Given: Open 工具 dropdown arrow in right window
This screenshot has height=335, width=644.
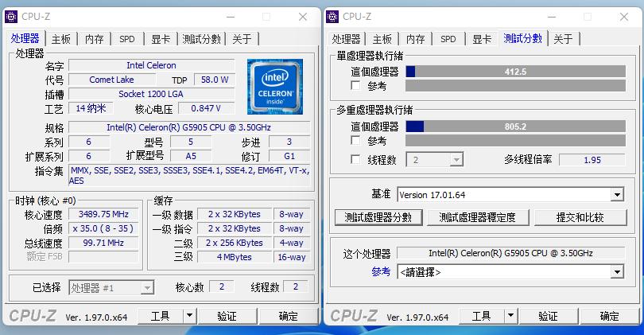Looking at the screenshot, I should (510, 316).
